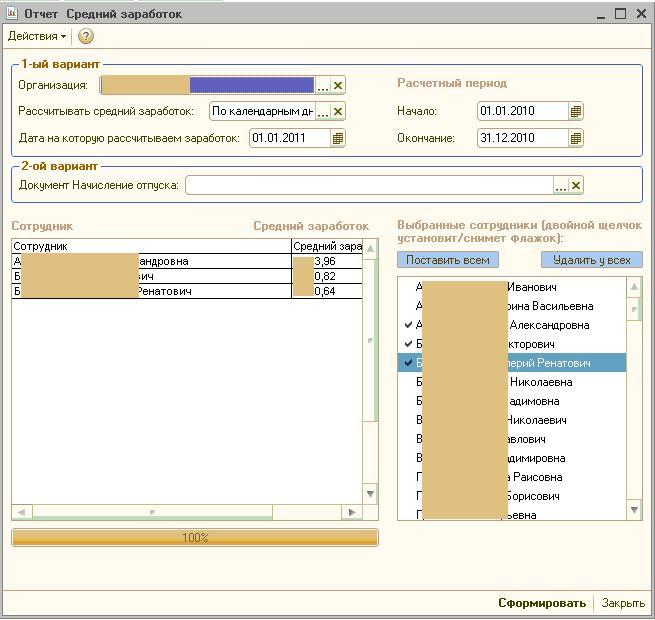
Task: Select the Раисовна employee row
Action: tap(512, 477)
